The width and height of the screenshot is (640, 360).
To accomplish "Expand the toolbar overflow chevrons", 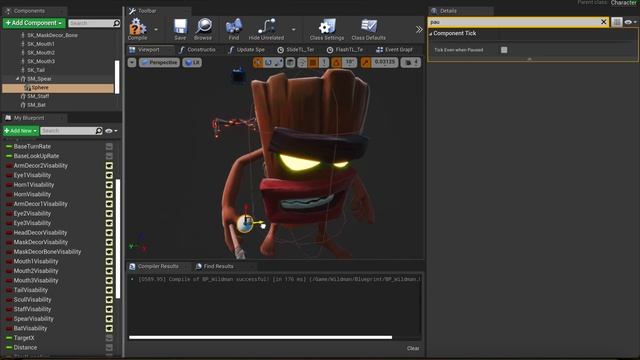I will pyautogui.click(x=419, y=29).
